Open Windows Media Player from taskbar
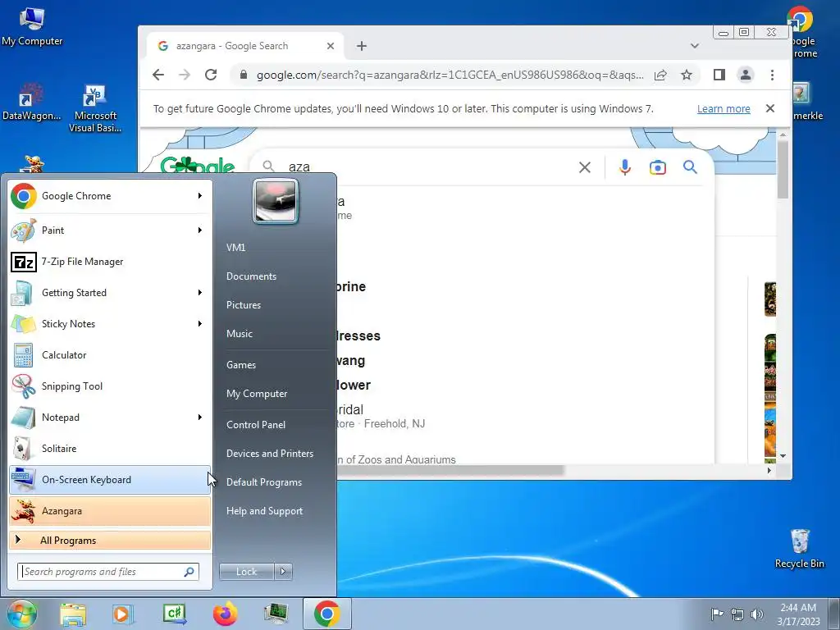This screenshot has height=630, width=840. pyautogui.click(x=122, y=614)
